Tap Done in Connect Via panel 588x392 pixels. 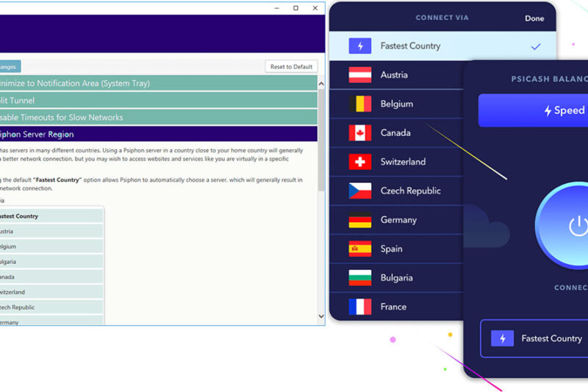pos(534,18)
